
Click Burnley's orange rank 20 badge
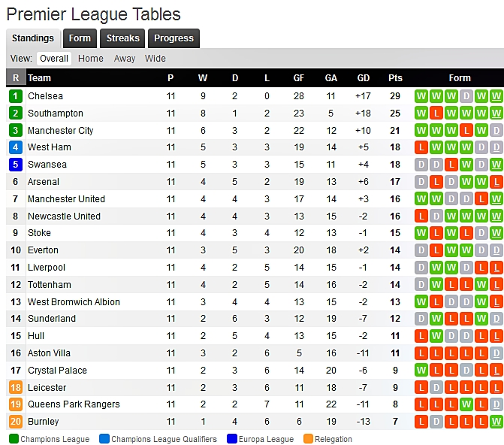(x=16, y=422)
